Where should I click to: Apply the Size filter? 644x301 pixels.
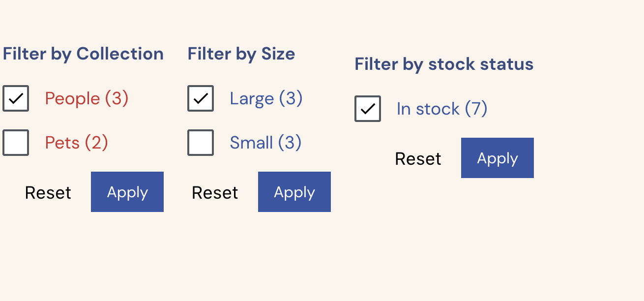click(x=294, y=192)
